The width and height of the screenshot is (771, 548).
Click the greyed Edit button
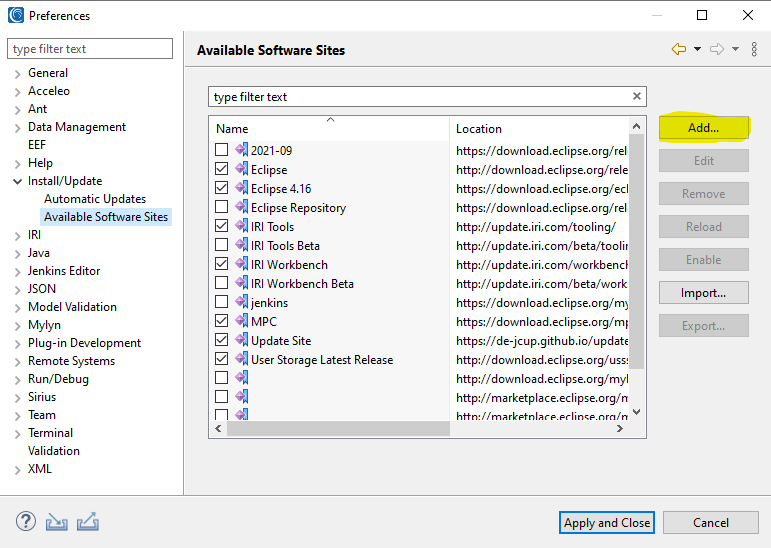coord(704,161)
